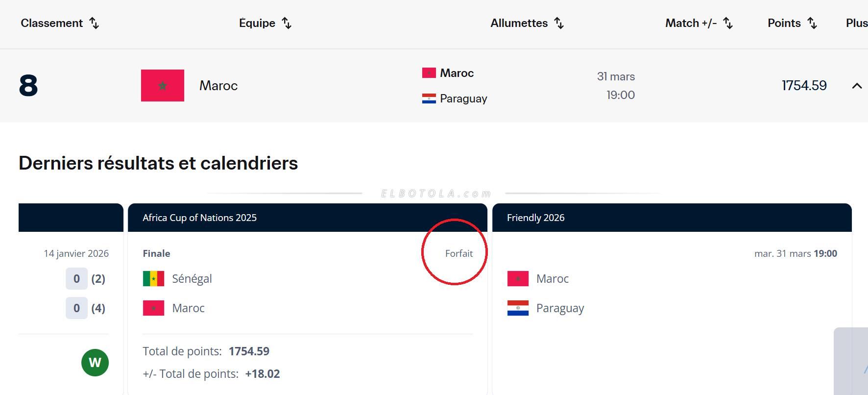The height and width of the screenshot is (395, 868).
Task: Collapse the Maroc row chevron
Action: (857, 86)
